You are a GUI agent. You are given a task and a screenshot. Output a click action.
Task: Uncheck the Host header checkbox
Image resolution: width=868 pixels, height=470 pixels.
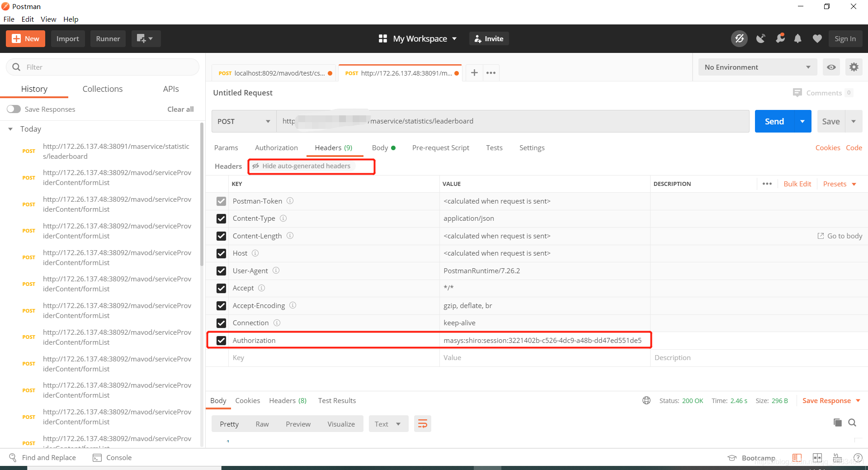pyautogui.click(x=221, y=253)
